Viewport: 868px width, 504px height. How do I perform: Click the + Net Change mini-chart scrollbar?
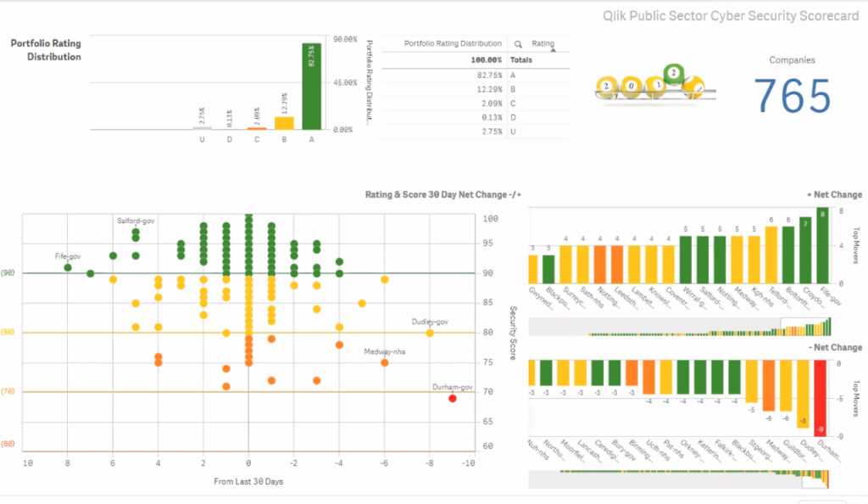tap(681, 327)
